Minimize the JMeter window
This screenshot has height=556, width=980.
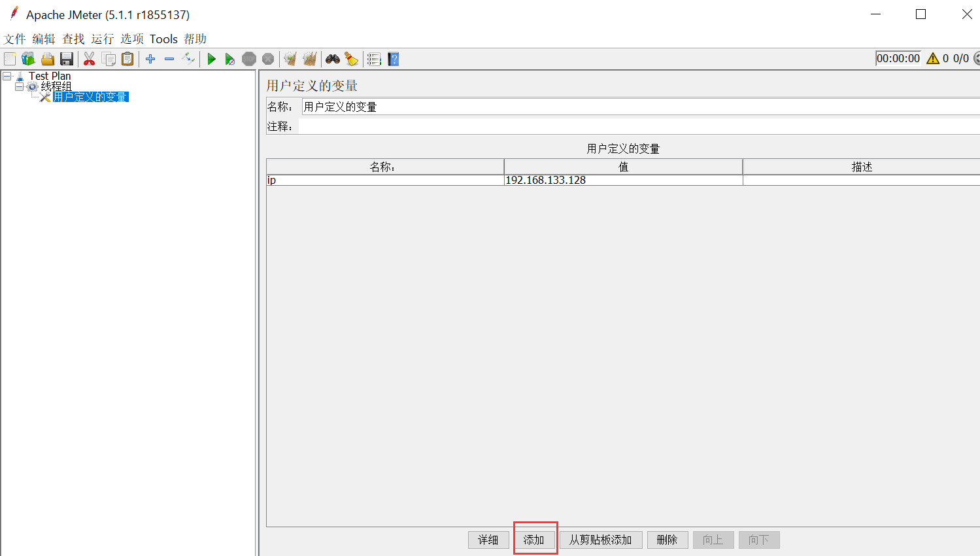coord(876,14)
